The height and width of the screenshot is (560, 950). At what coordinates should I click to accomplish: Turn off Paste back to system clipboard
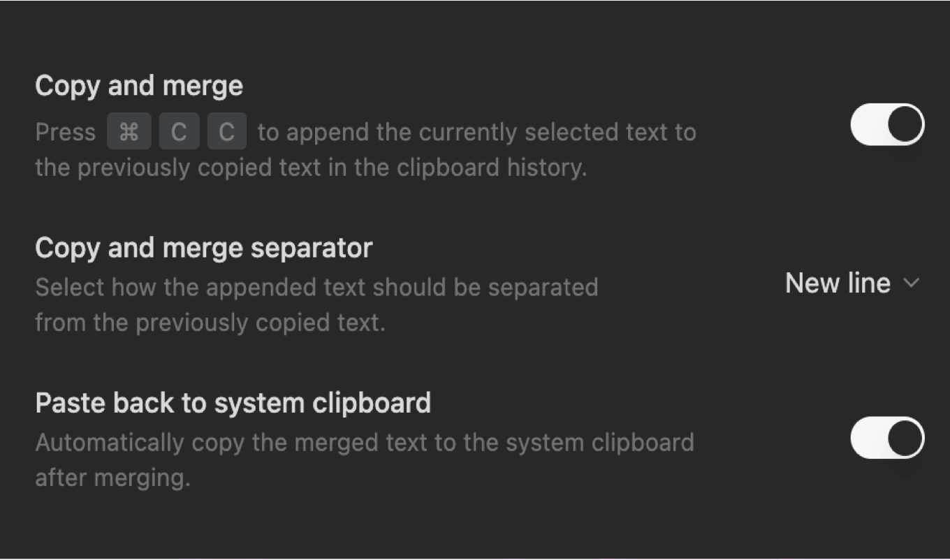point(887,439)
